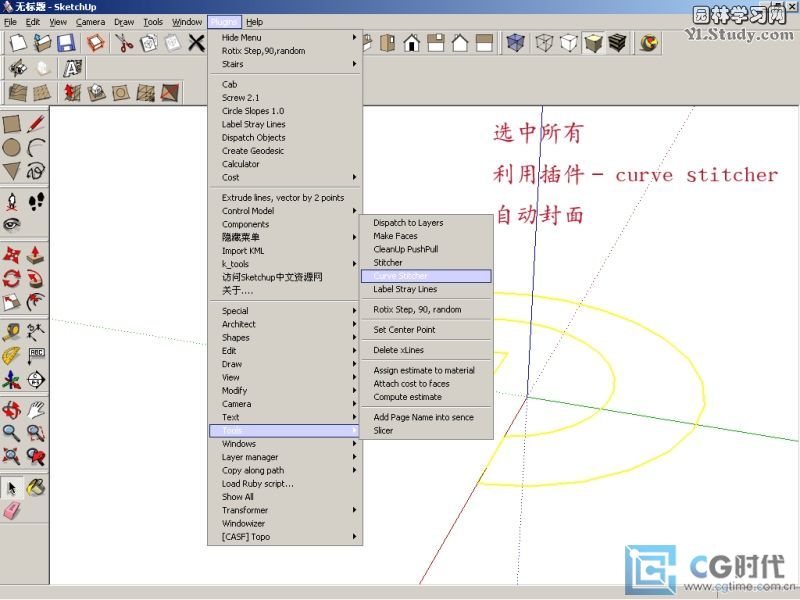
Task: Expand the Cost submenu
Action: coord(285,177)
